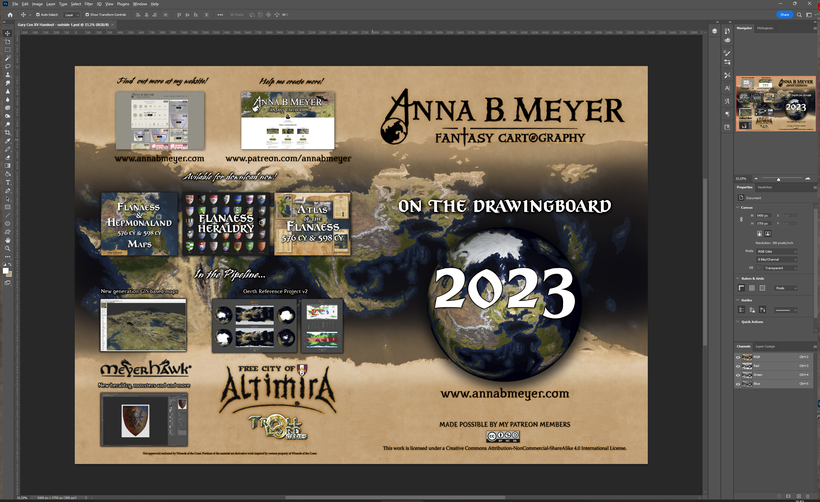Select the Brush tool

(7, 149)
